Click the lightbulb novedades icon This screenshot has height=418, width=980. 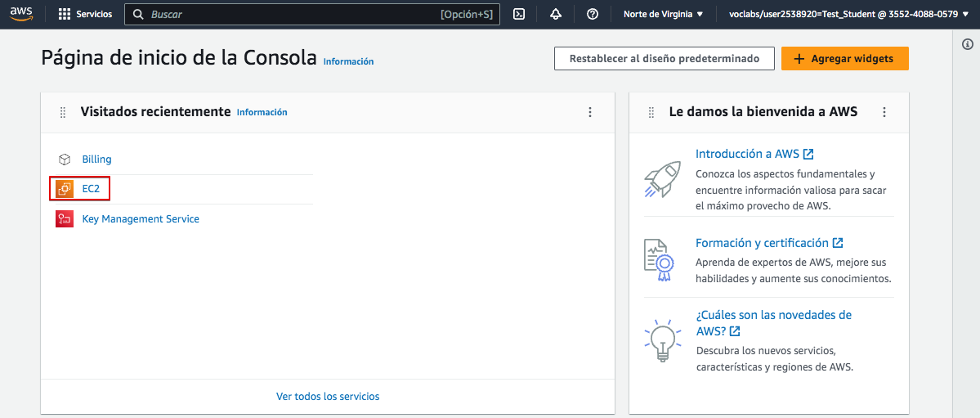(x=662, y=339)
